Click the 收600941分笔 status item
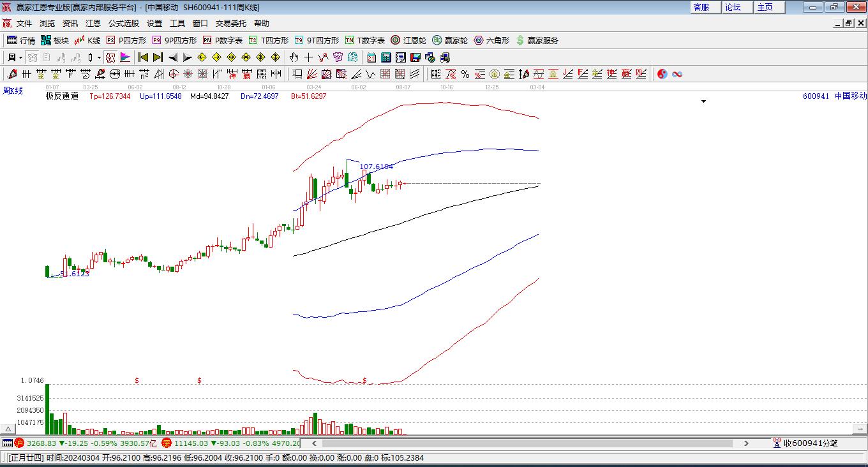The width and height of the screenshot is (868, 467). pyautogui.click(x=811, y=443)
